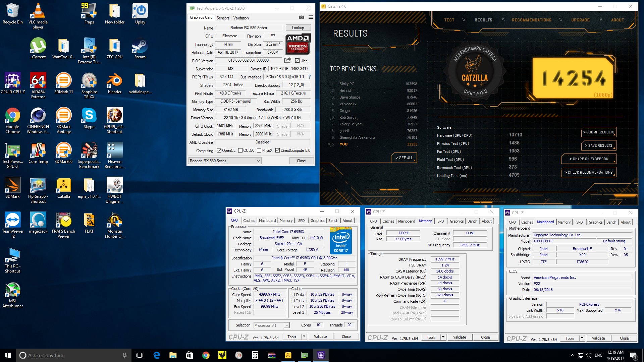
Task: Click Close button in GPU-Z
Action: point(301,161)
